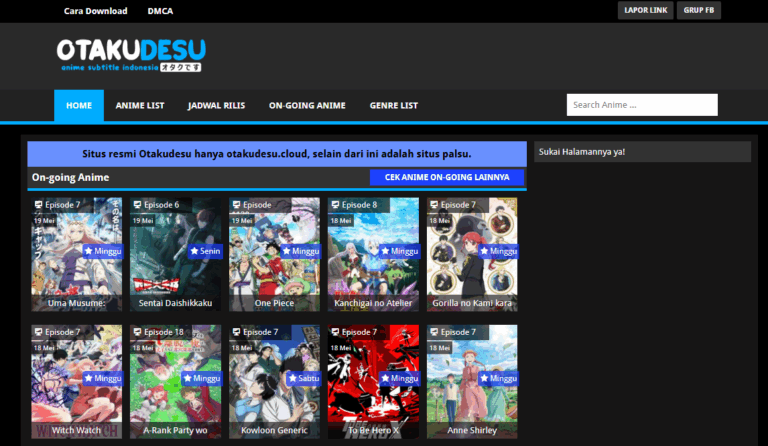Click the '18 Mei' date on Kanchigai no Atelier
The image size is (768, 446).
[341, 221]
